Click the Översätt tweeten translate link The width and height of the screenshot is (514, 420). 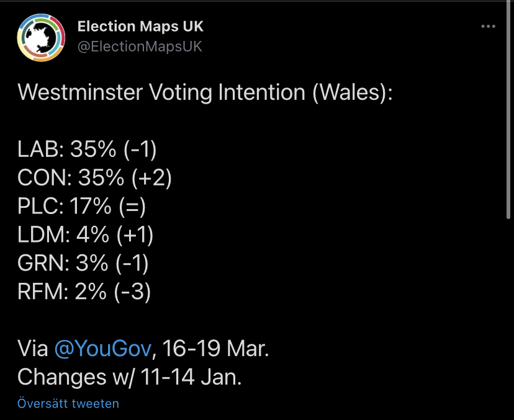[x=68, y=403]
